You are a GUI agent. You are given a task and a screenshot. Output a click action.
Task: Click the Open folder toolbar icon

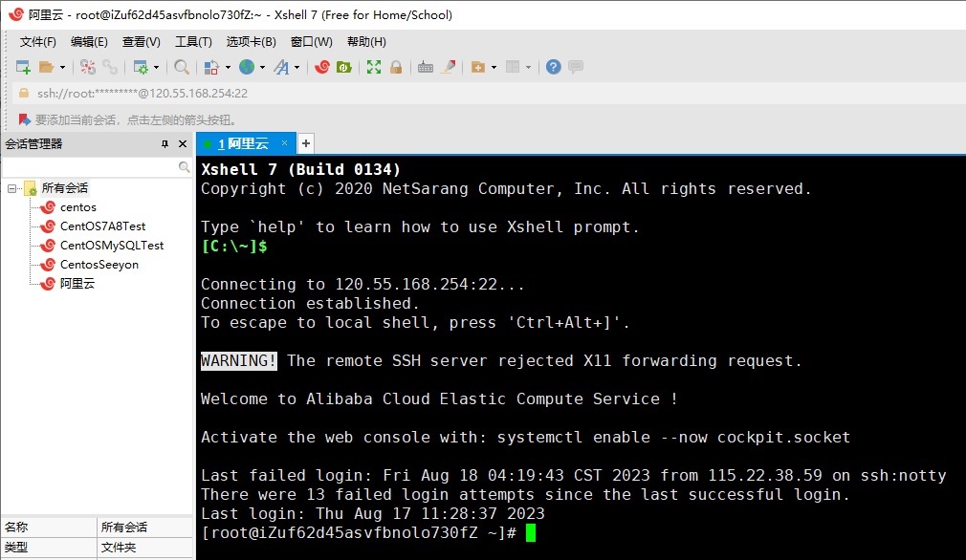coord(46,67)
